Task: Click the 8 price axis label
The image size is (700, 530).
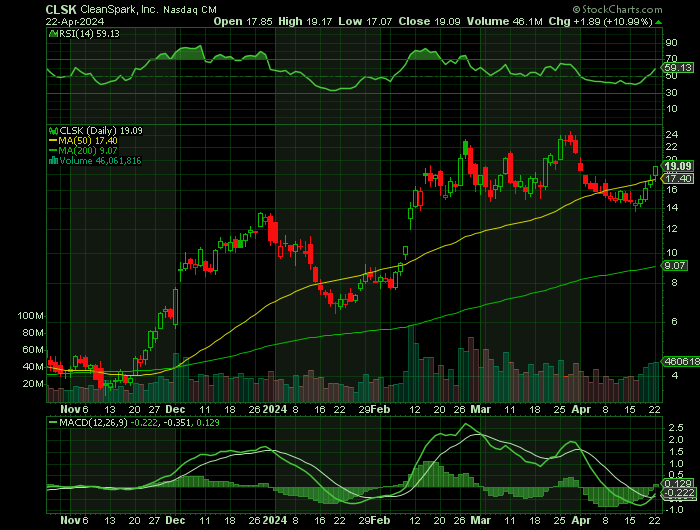Action: coord(674,283)
